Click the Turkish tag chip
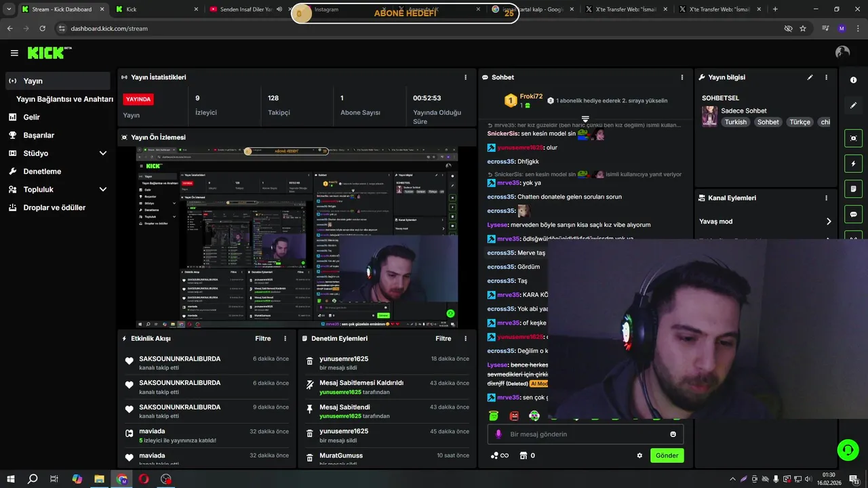Image resolution: width=868 pixels, height=488 pixels. pos(735,122)
